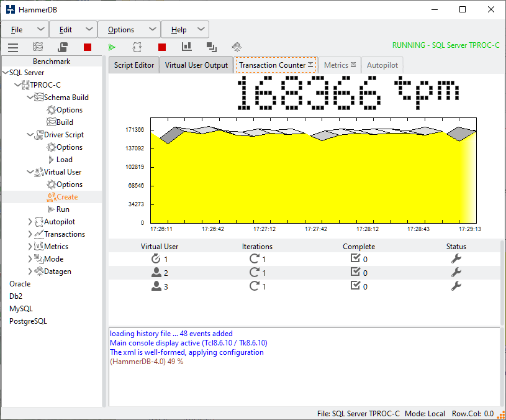The height and width of the screenshot is (420, 506).
Task: Open the Help menu
Action: [185, 30]
